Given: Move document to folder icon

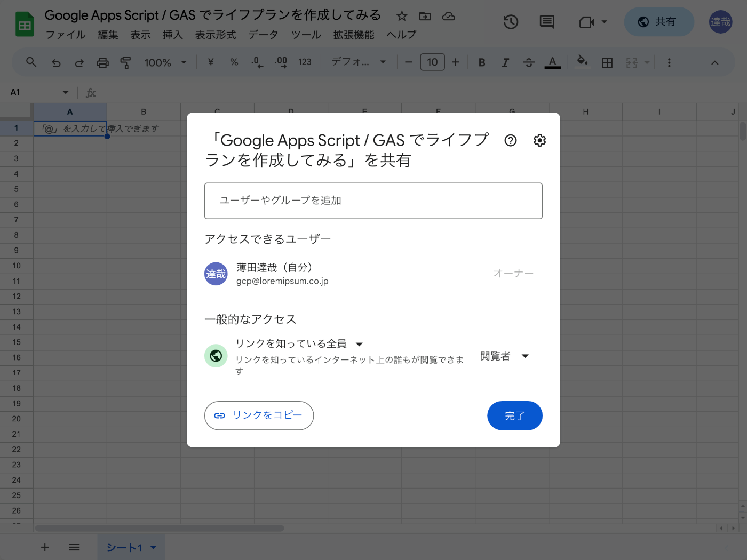Looking at the screenshot, I should (425, 16).
